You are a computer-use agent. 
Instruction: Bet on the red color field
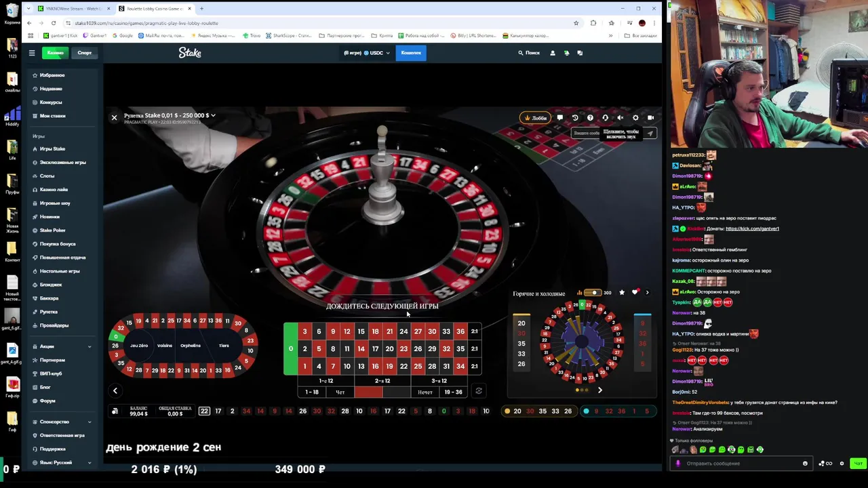[368, 392]
